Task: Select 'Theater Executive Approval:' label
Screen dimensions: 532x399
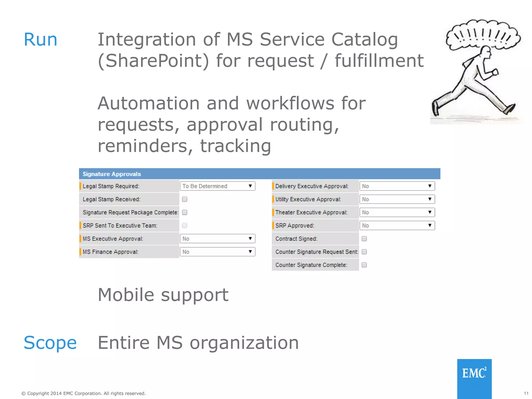Action: coord(311,212)
